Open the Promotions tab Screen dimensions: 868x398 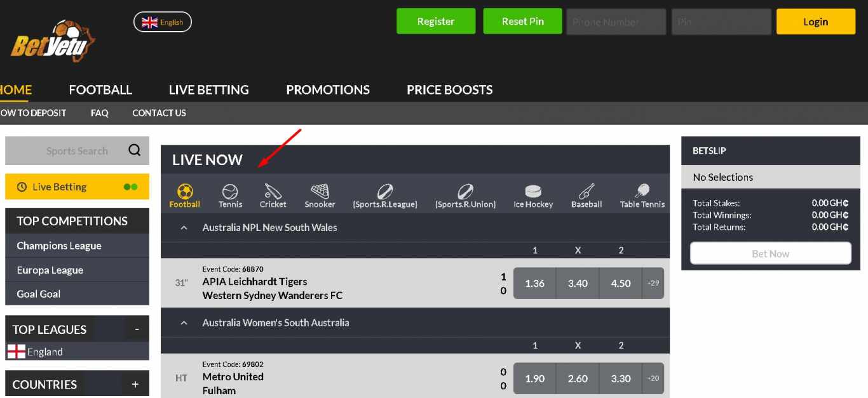(x=328, y=90)
